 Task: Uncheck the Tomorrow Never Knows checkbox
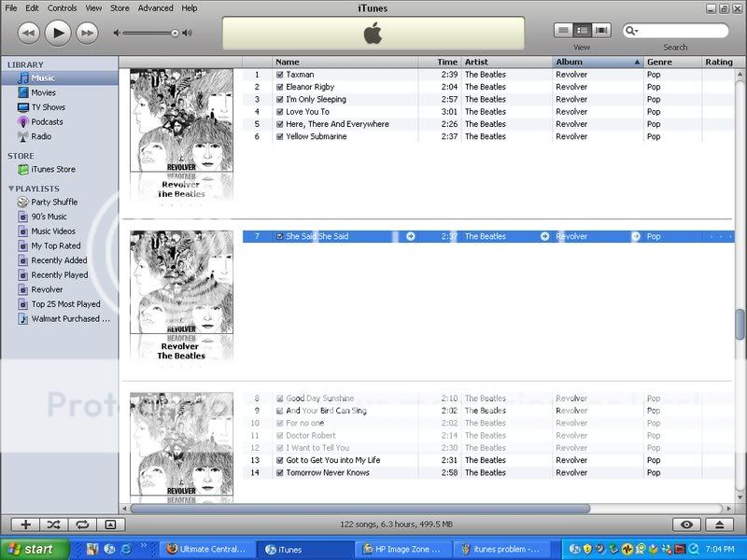[279, 473]
